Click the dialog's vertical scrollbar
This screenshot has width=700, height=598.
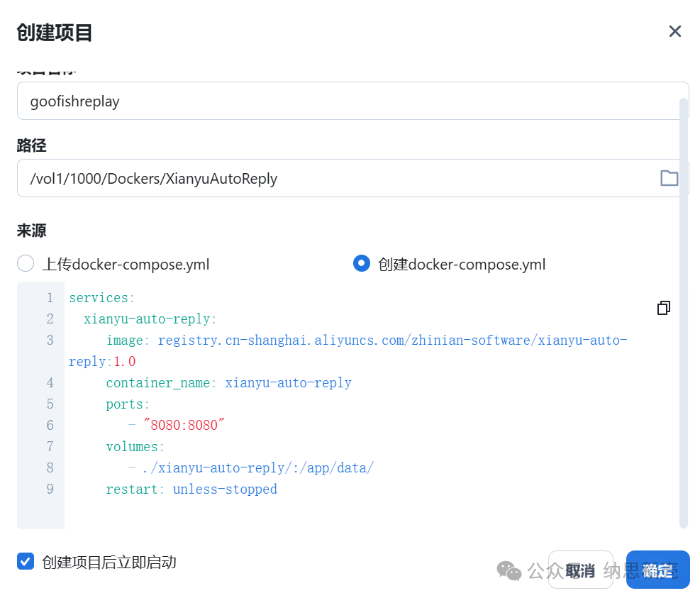coord(684,313)
